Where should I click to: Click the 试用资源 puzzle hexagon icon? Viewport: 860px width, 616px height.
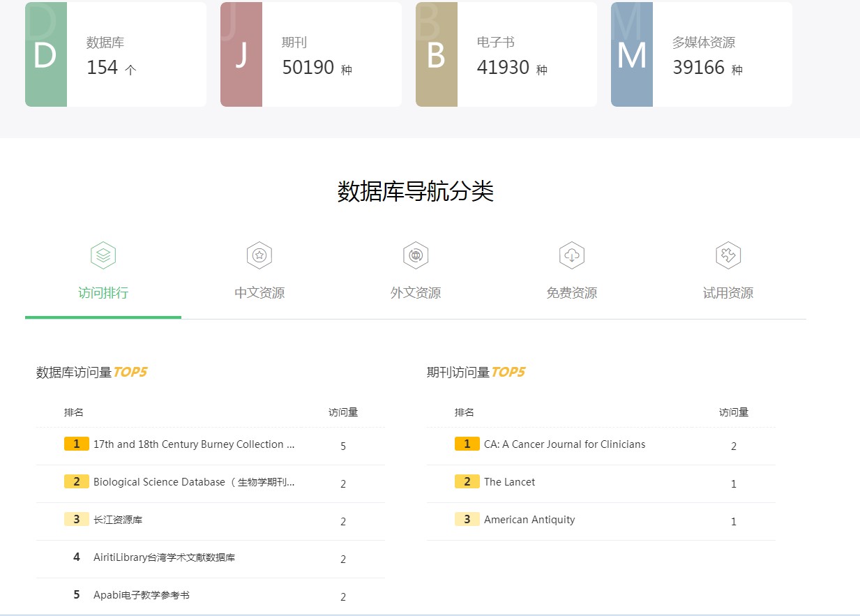(728, 256)
